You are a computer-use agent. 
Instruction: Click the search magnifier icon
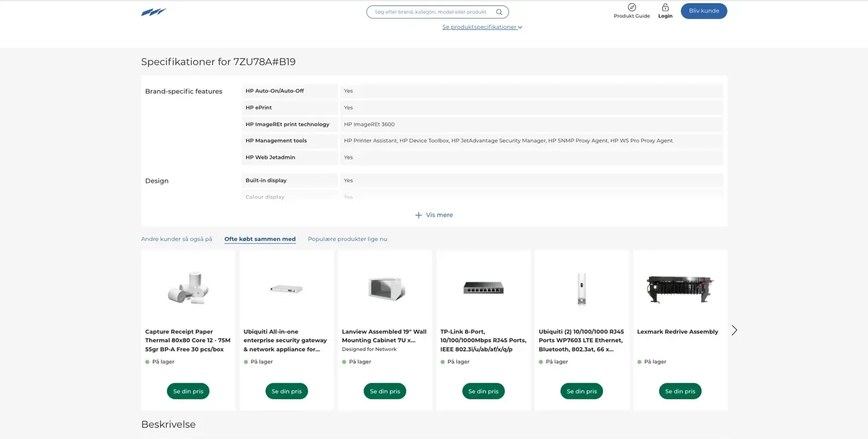(499, 12)
